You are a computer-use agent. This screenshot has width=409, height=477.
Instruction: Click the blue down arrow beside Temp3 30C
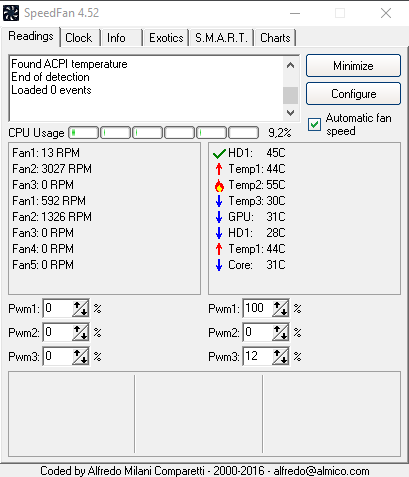pyautogui.click(x=219, y=201)
